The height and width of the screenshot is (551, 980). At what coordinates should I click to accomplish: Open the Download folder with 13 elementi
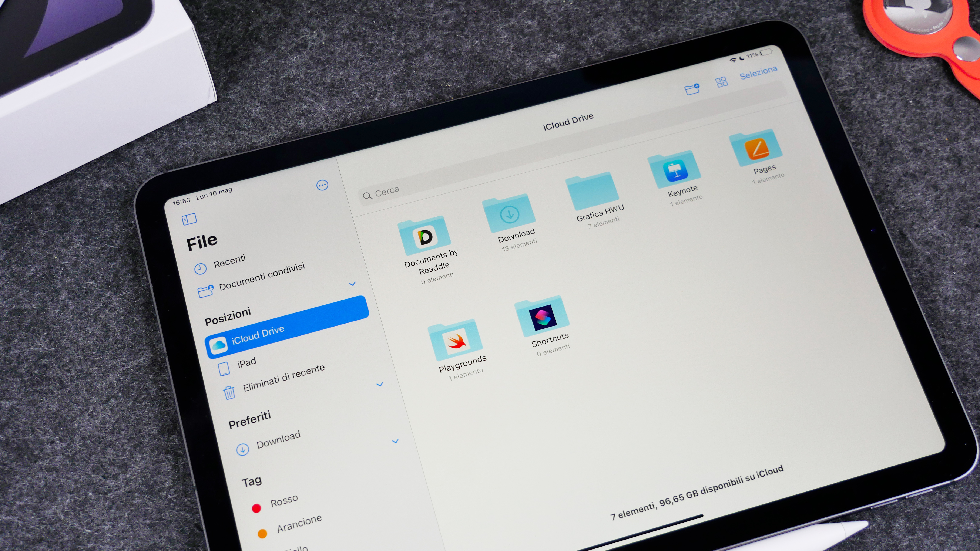pyautogui.click(x=509, y=213)
